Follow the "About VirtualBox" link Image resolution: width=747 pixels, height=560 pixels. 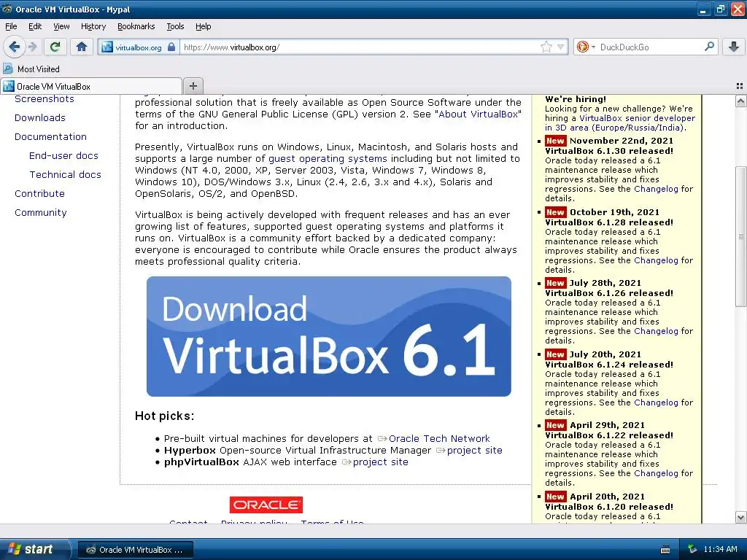[x=478, y=114]
